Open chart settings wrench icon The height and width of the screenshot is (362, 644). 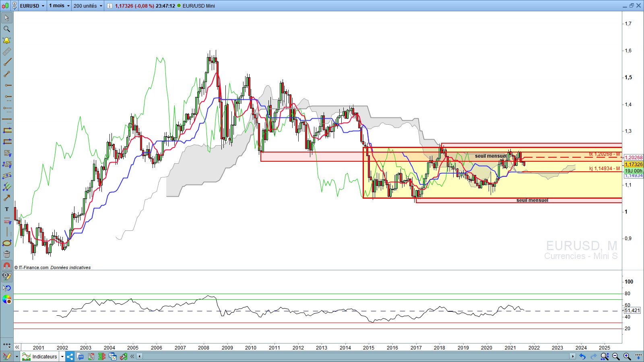pyautogui.click(x=123, y=356)
